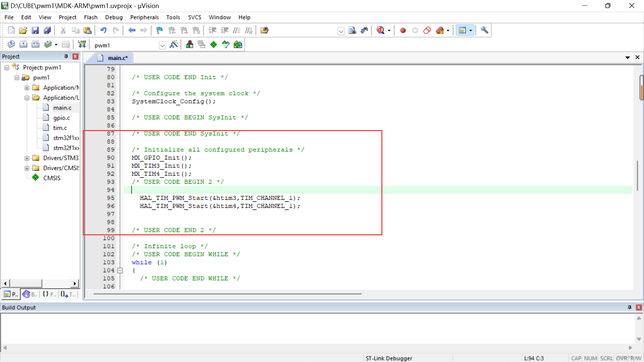
Task: Collapse the Application/User folder
Action: 27,98
